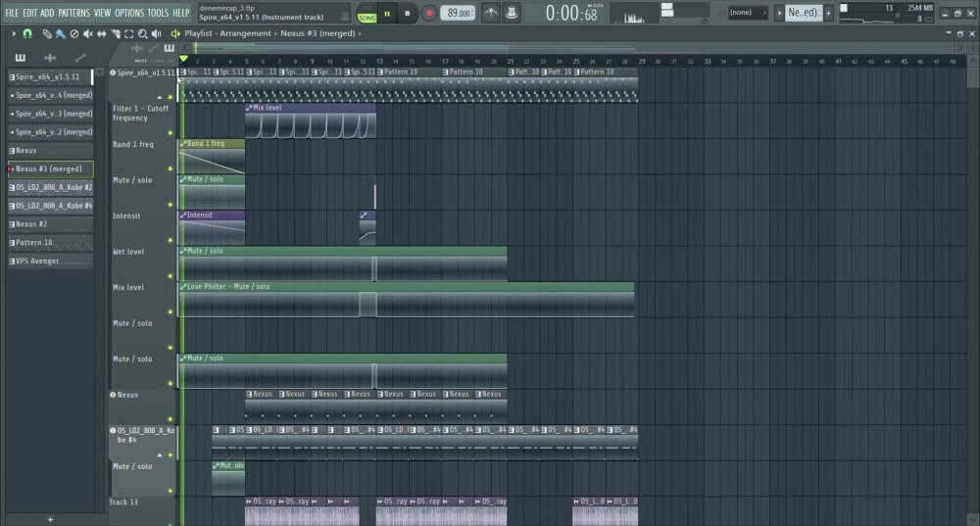The height and width of the screenshot is (526, 980).
Task: Toggle the magnet snap tool
Action: click(x=27, y=33)
